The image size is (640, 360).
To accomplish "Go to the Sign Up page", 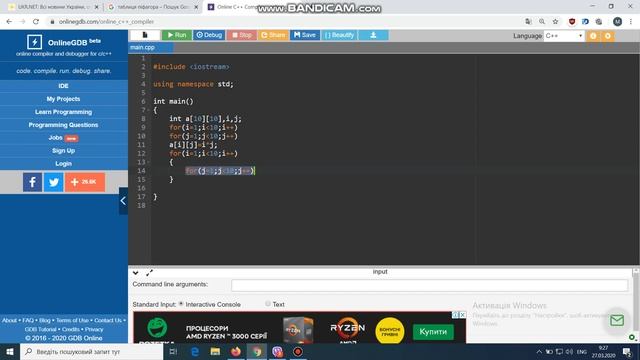I will click(x=63, y=151).
